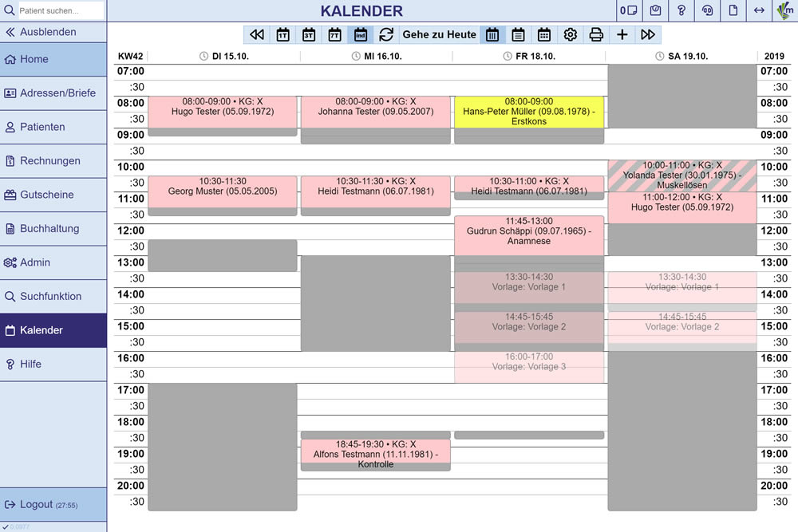The height and width of the screenshot is (532, 798).
Task: Add new appointment with plus icon
Action: 622,34
